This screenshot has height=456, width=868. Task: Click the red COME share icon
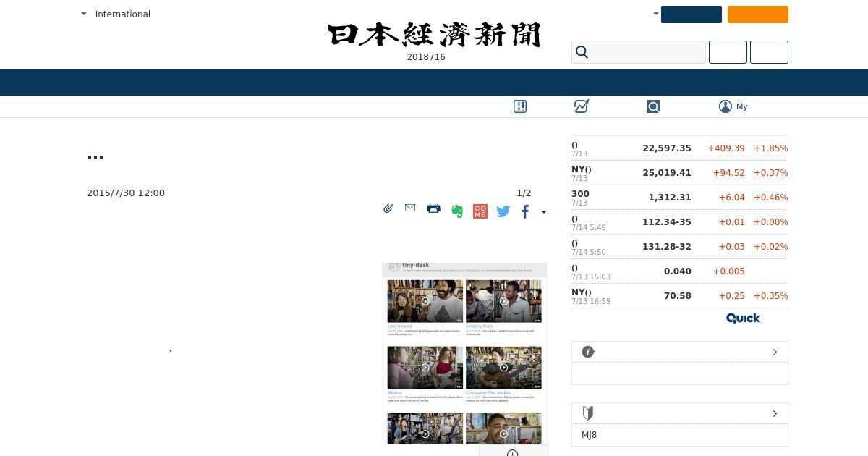pos(480,211)
